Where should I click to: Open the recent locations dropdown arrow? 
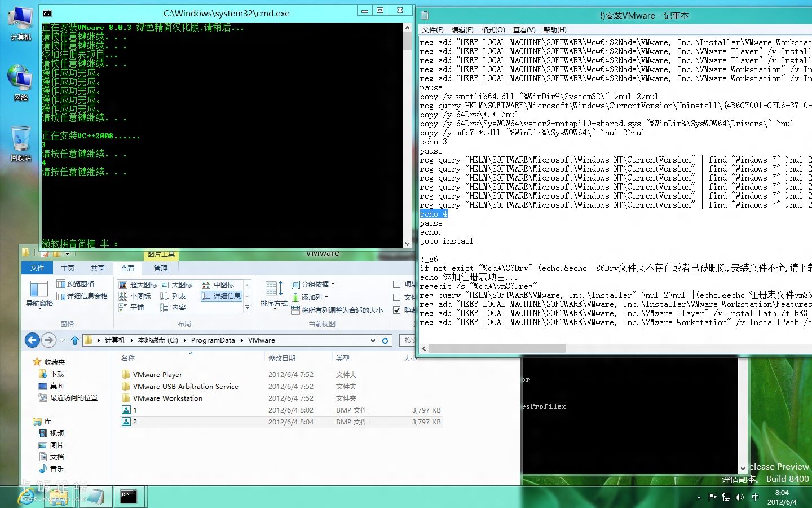pos(62,340)
